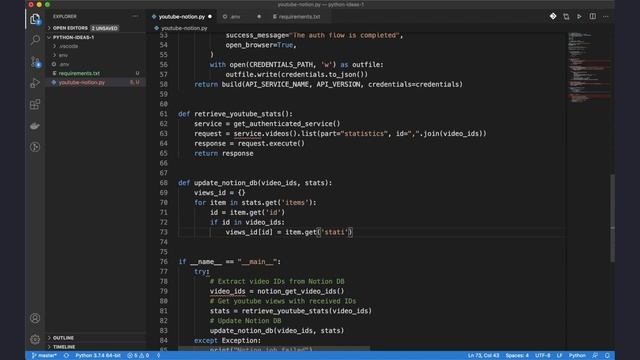Open Accounts menu in activity bar
640x360 pixels.
pyautogui.click(x=35, y=318)
